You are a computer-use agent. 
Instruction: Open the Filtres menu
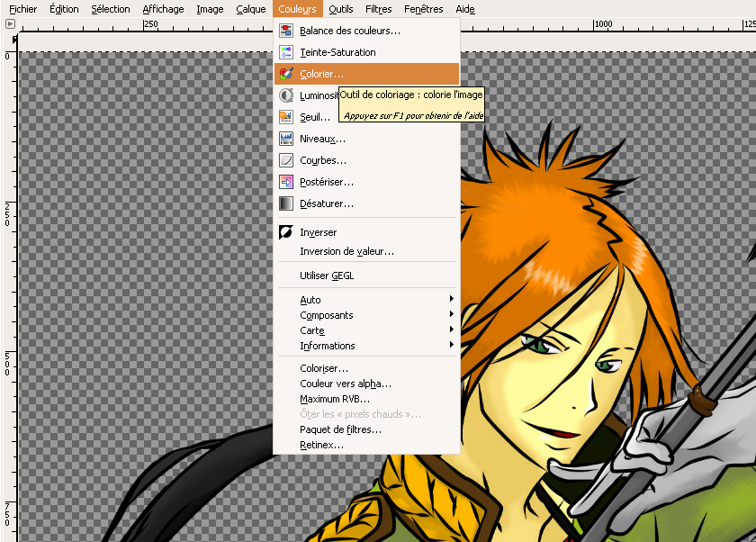point(379,9)
